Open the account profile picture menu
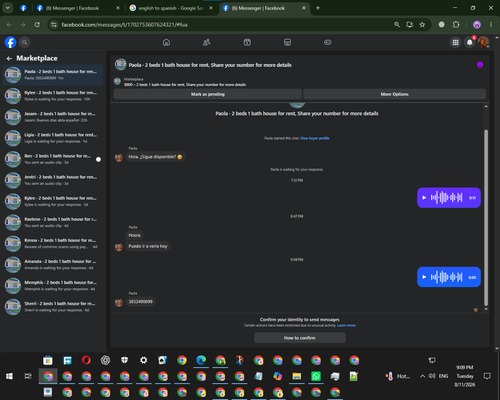The width and height of the screenshot is (500, 400). (x=483, y=42)
